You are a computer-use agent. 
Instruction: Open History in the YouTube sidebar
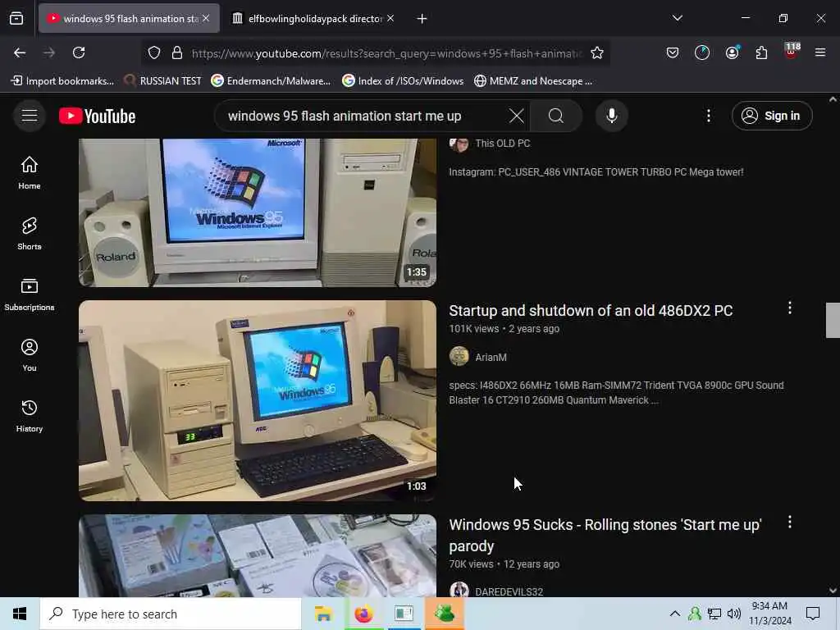click(30, 416)
